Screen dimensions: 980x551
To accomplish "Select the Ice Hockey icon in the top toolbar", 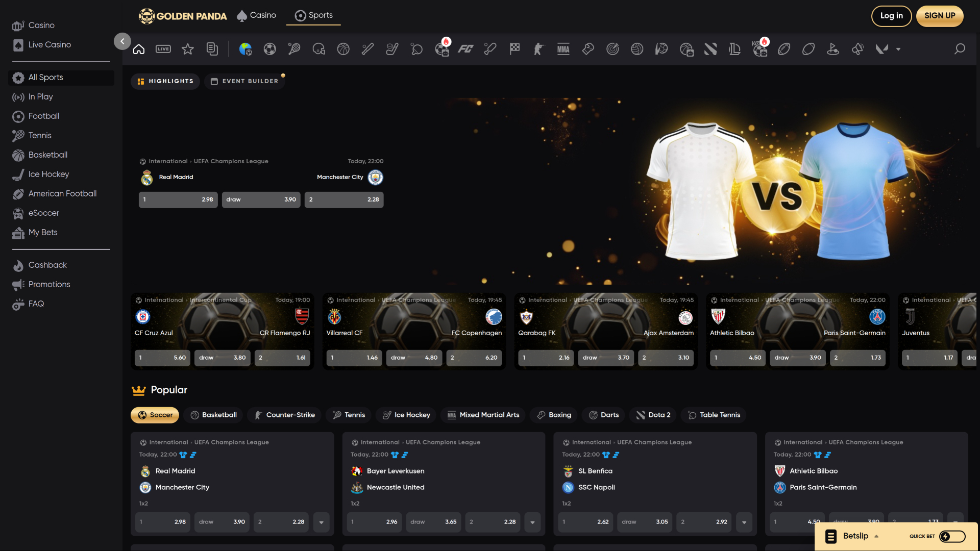I will pyautogui.click(x=391, y=48).
